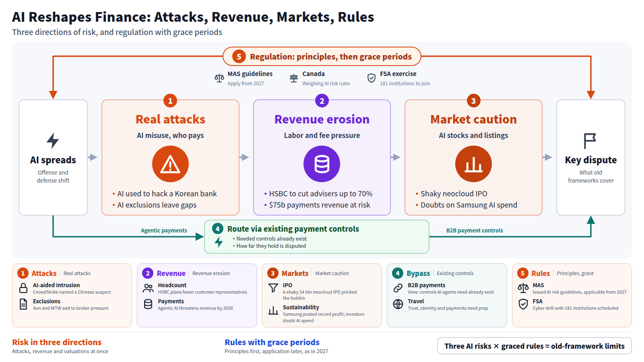This screenshot has width=644, height=362.
Task: Click the document icon next to Exclusions
Action: pyautogui.click(x=23, y=304)
